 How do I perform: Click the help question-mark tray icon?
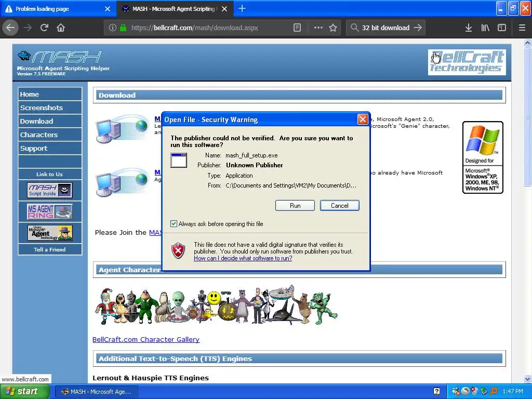pos(436,392)
